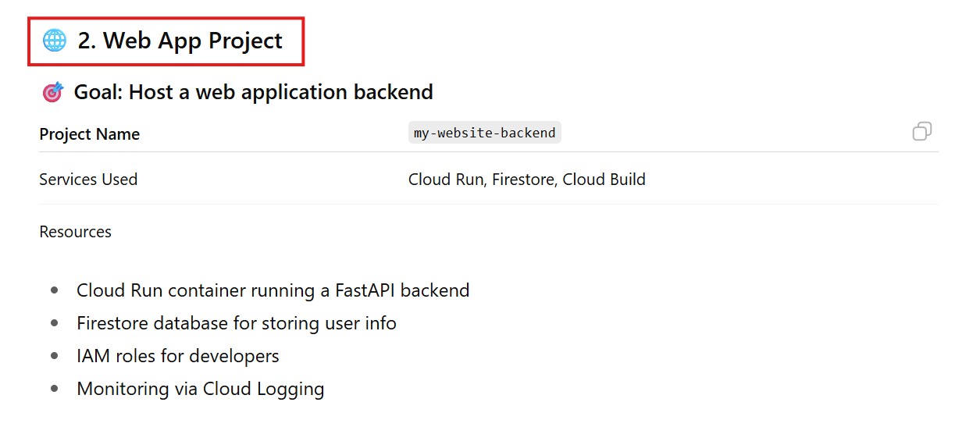The width and height of the screenshot is (980, 427).
Task: Click the words "Cloud Logging" in the last bullet
Action: tap(263, 389)
